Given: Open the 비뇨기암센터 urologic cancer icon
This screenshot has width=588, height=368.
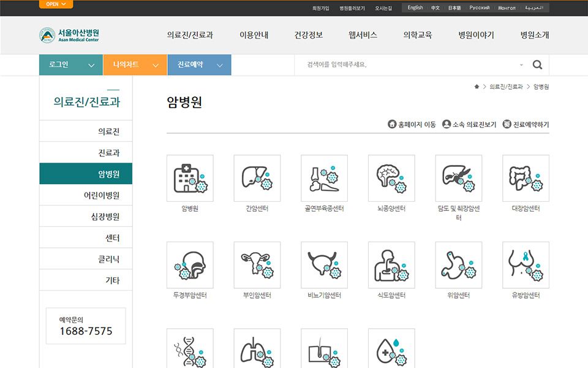Looking at the screenshot, I should [324, 265].
